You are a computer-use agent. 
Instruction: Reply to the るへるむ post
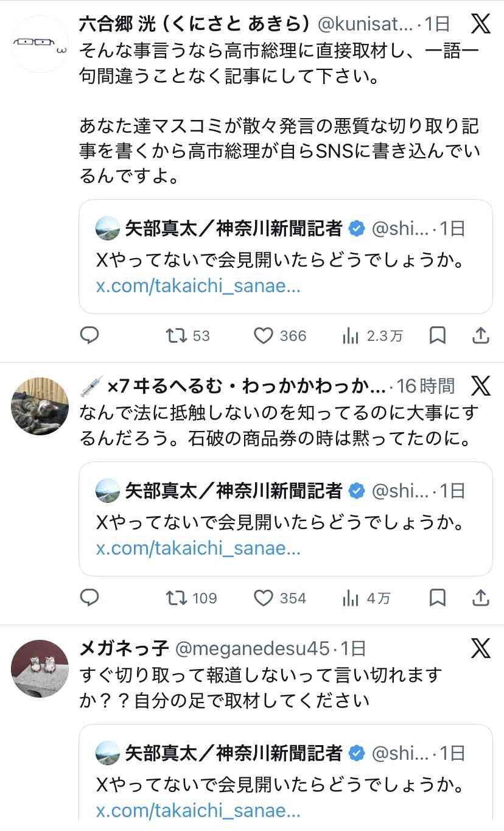pyautogui.click(x=89, y=598)
